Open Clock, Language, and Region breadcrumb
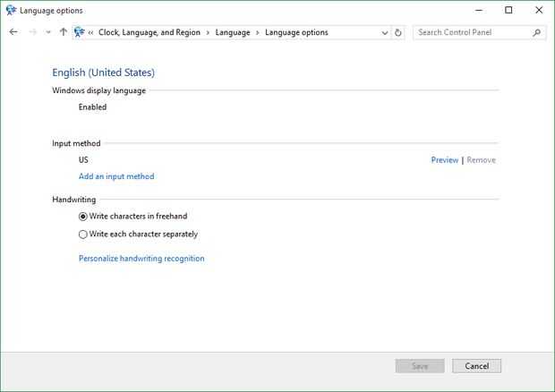This screenshot has height=392, width=555. tap(150, 32)
